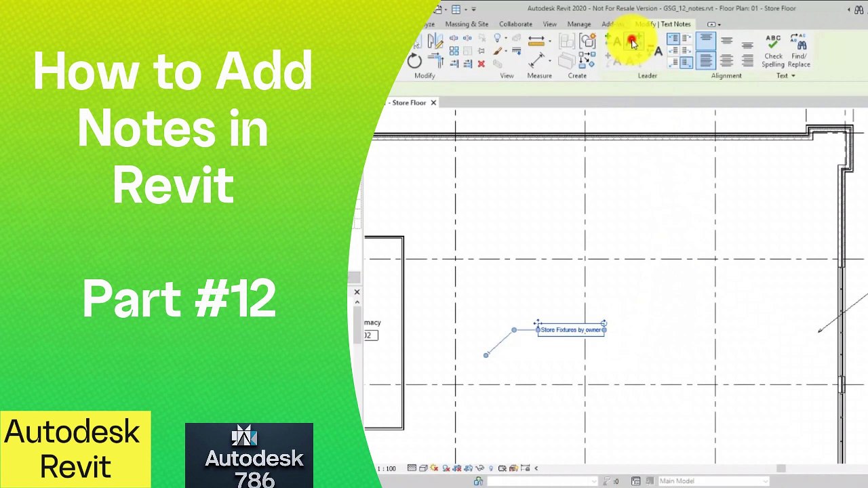Set leader attachment to Top Left
The image size is (868, 488).
(x=673, y=39)
